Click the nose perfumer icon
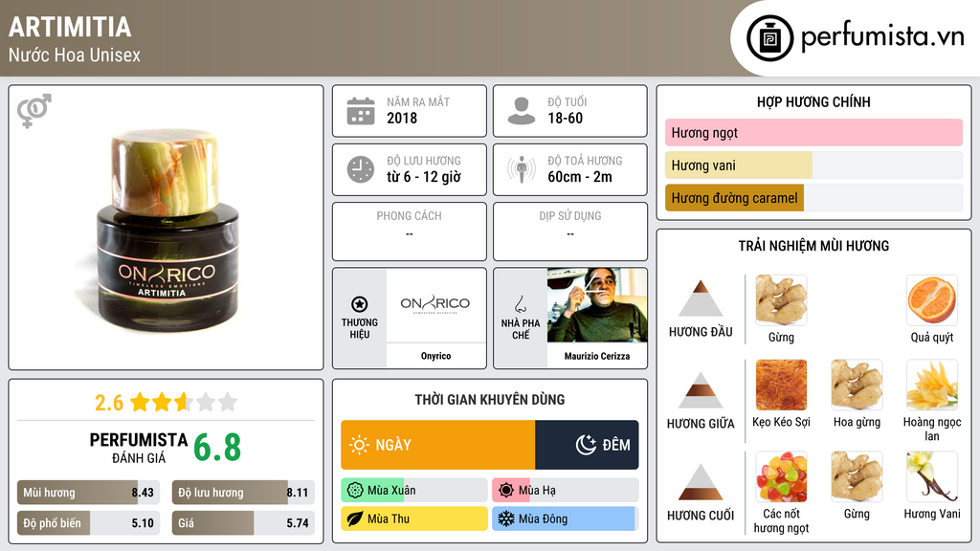The image size is (980, 551). [x=520, y=304]
